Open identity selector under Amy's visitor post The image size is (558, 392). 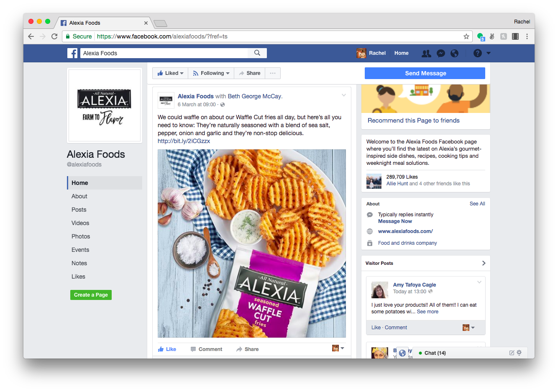[x=468, y=328]
